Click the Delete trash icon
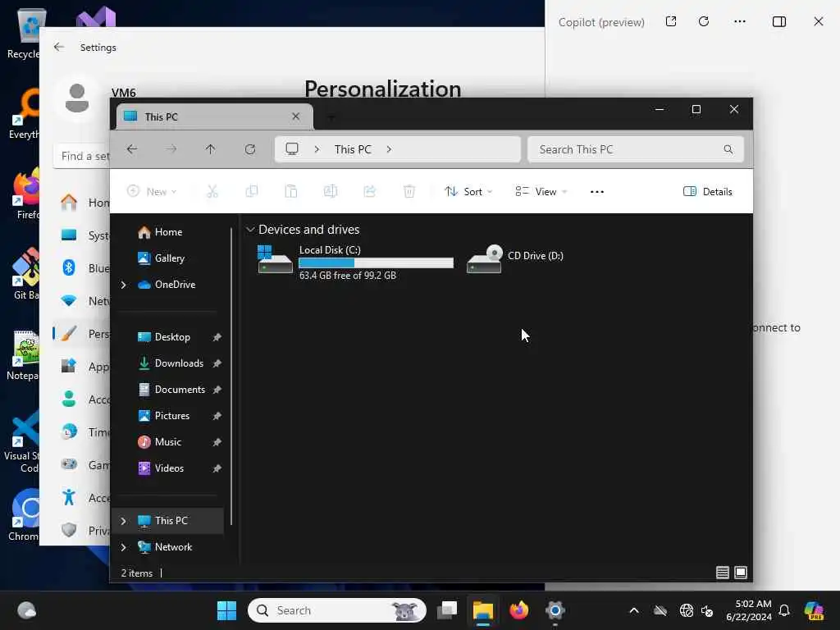This screenshot has height=630, width=840. (x=409, y=191)
